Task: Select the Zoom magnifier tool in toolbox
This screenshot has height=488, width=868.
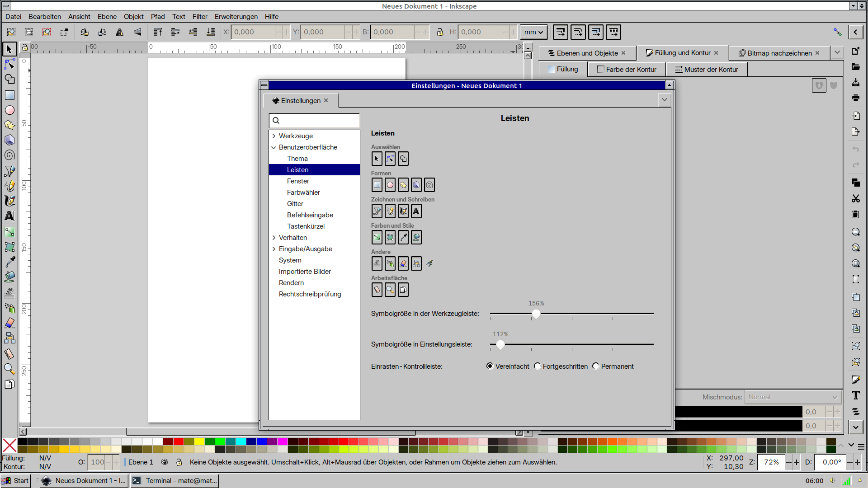Action: click(9, 369)
